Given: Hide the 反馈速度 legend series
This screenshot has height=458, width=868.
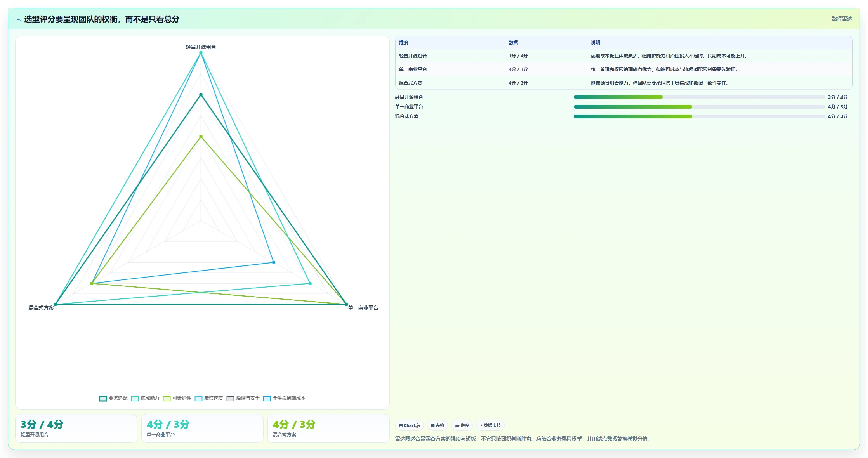Looking at the screenshot, I should [209, 398].
